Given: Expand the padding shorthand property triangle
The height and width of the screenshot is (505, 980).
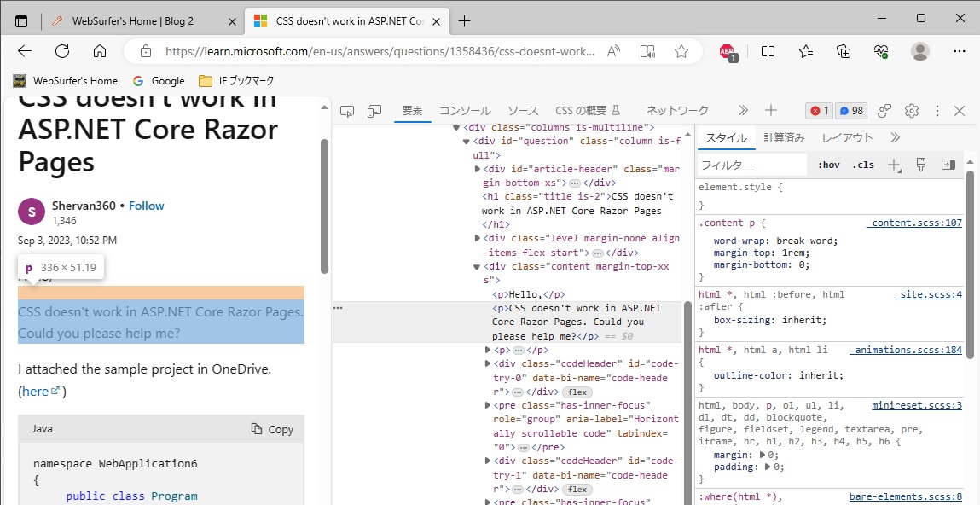Looking at the screenshot, I should click(x=768, y=467).
